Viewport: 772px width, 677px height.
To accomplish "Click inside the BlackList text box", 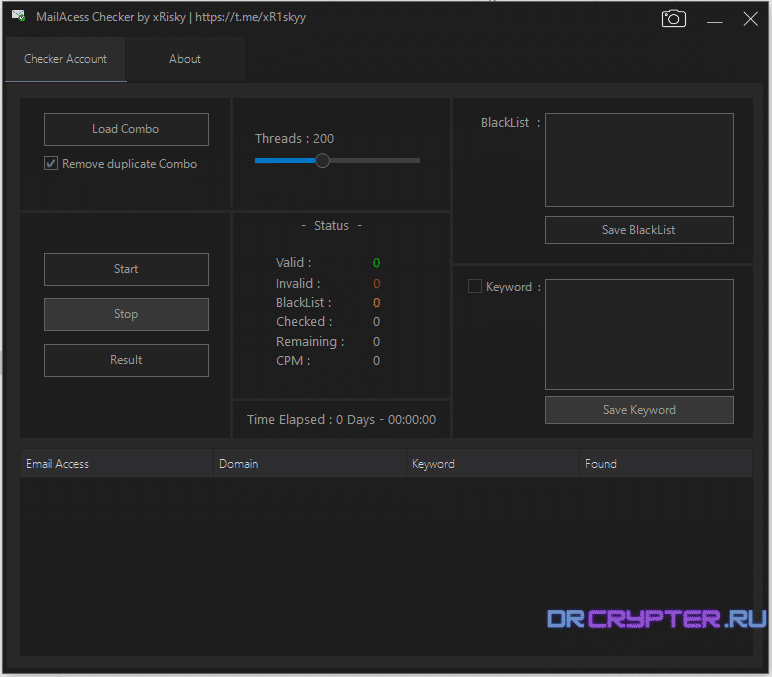I will click(639, 160).
